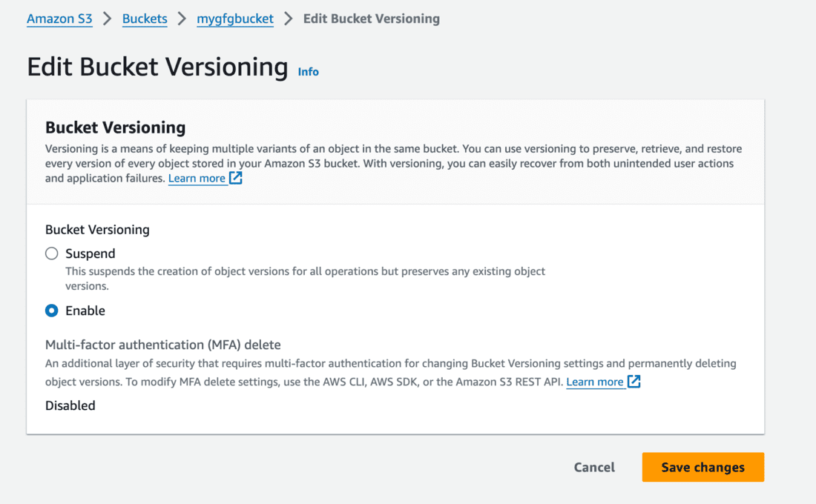Click the MFA delete Disabled status

(70, 405)
